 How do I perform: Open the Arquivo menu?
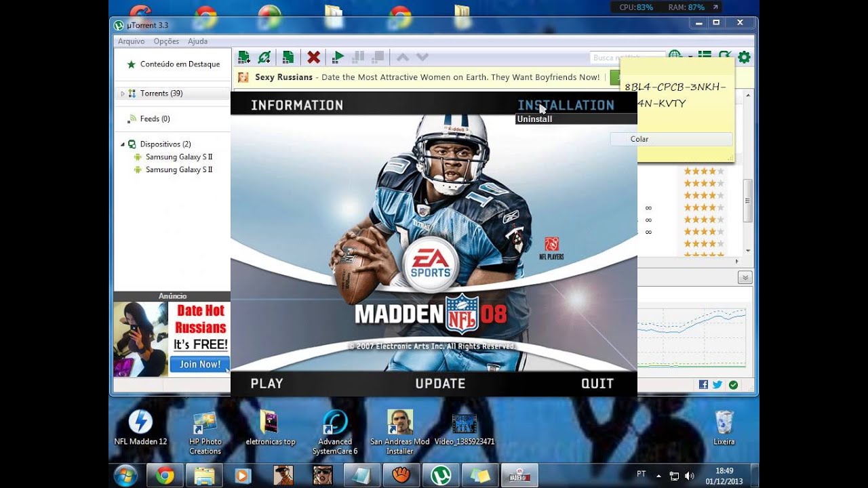(x=132, y=41)
